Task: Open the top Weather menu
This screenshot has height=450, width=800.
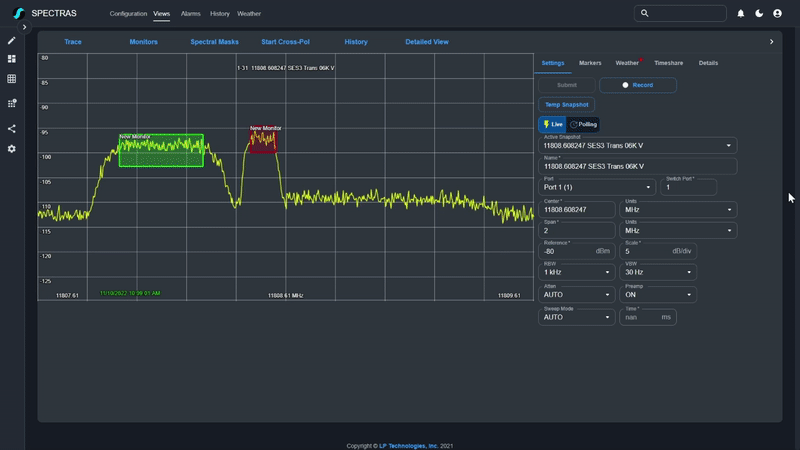Action: (249, 14)
